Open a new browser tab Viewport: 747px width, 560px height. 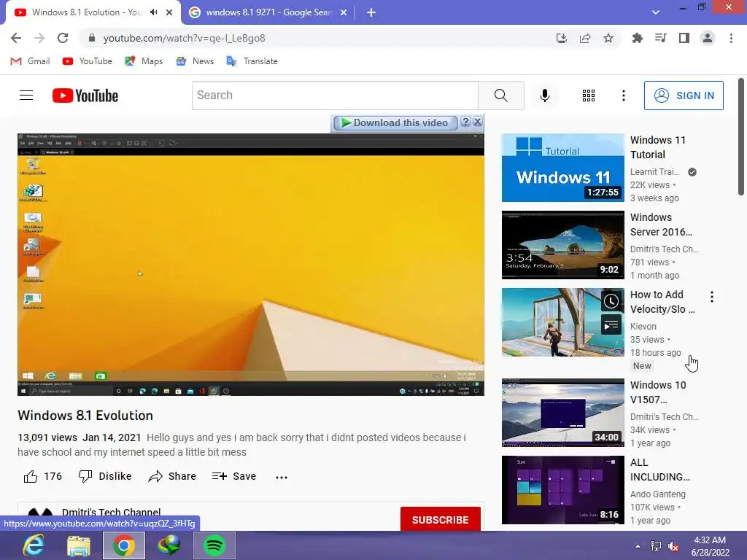tap(371, 13)
